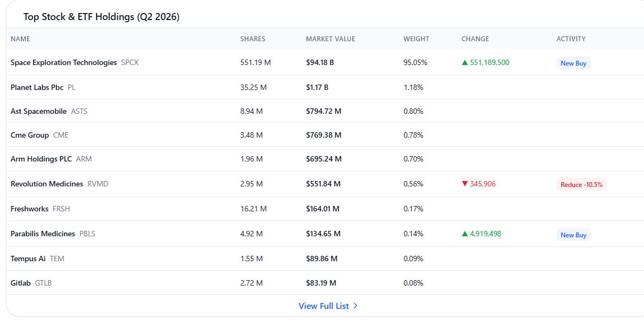Click the $94.18 B market value
The height and width of the screenshot is (323, 644).
click(x=320, y=62)
